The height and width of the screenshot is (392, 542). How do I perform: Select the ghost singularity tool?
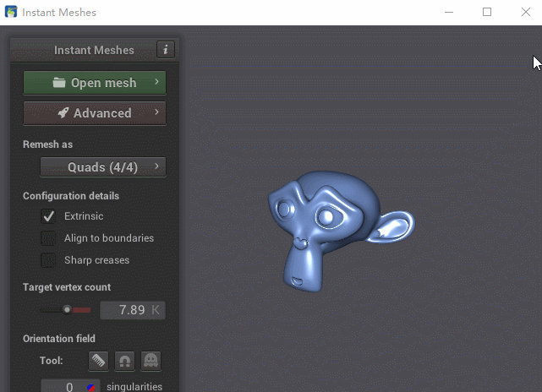(x=151, y=362)
